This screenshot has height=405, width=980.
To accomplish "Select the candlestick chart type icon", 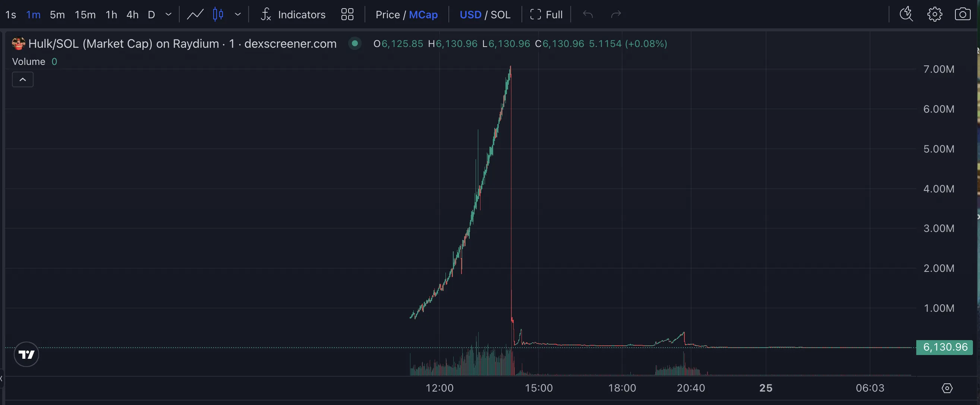I will 218,15.
